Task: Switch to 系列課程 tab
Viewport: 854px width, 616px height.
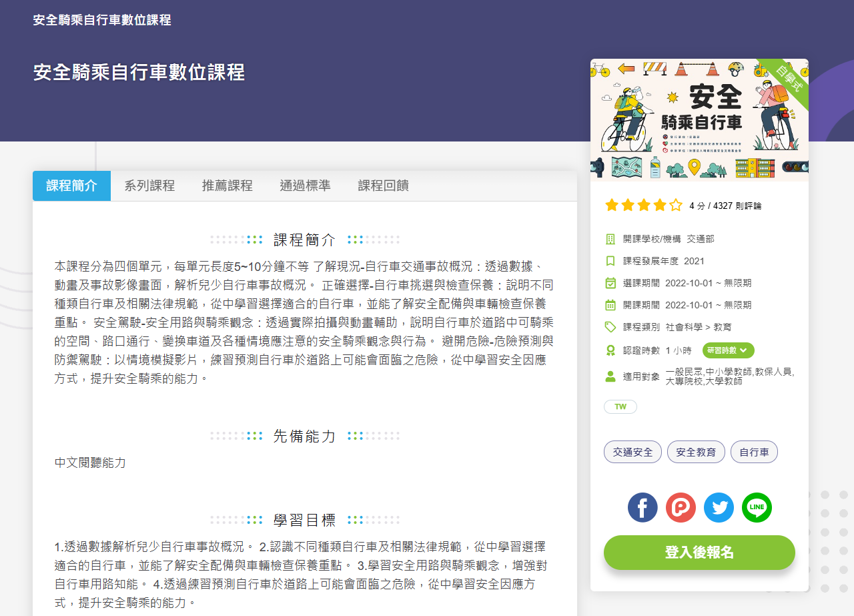Action: coord(149,186)
